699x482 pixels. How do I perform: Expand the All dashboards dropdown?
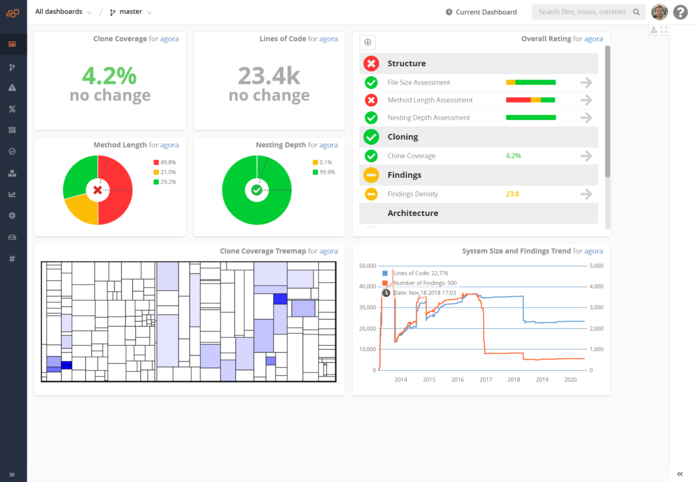click(x=63, y=12)
